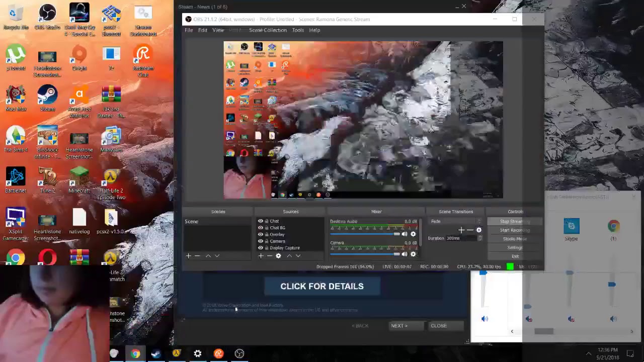Move selected scene down in Scenes panel
The width and height of the screenshot is (644, 362).
click(x=217, y=256)
